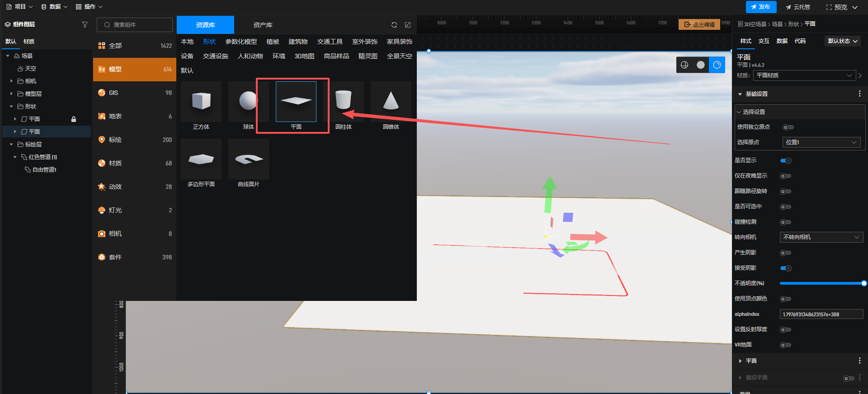868x394 pixels.
Task: Enable the 碰撞检测 collision detection switch
Action: (x=786, y=222)
